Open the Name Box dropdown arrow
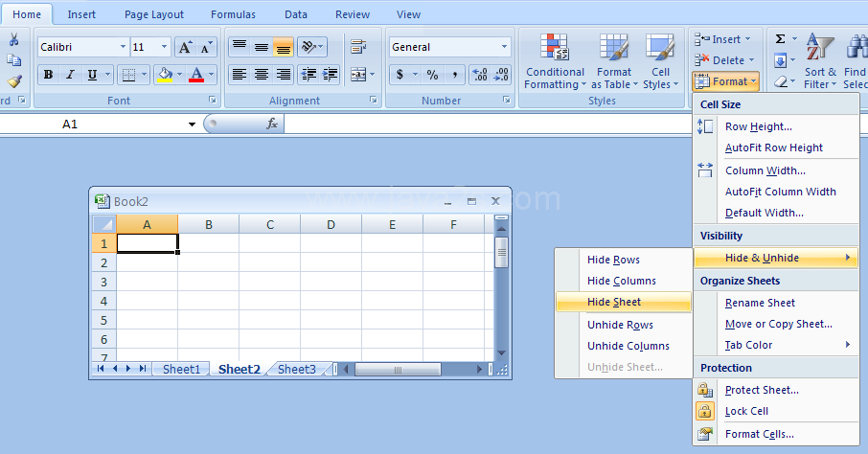Screen dimensions: 868x454 (192, 124)
